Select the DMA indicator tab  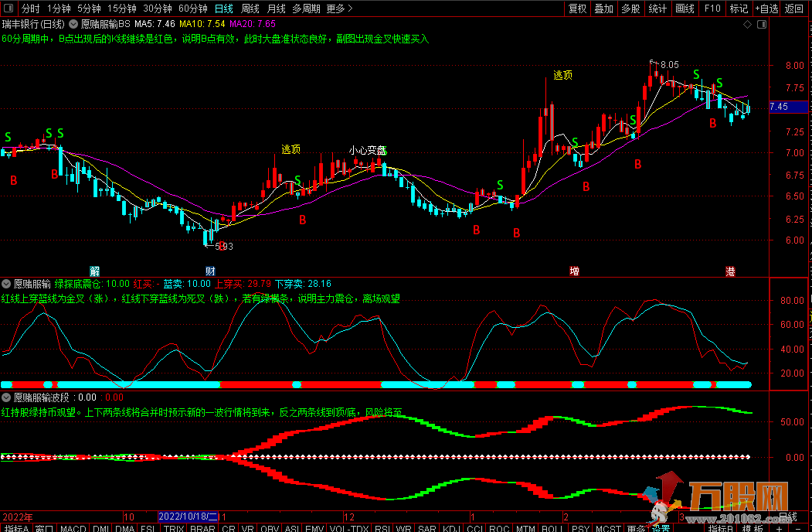125,528
